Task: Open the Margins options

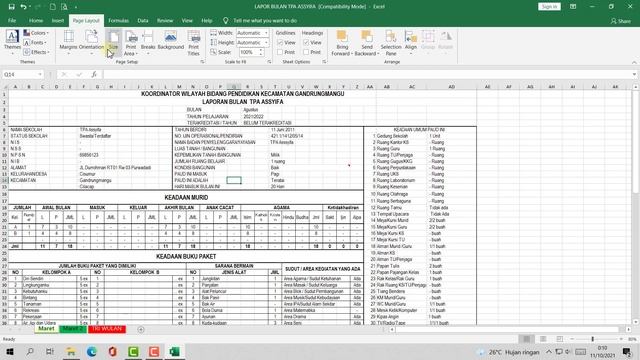Action: [68, 42]
